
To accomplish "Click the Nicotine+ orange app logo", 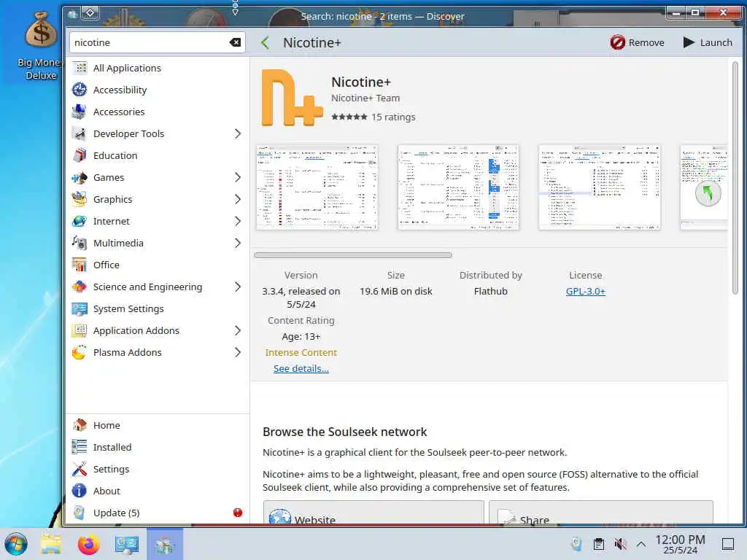I will pos(292,98).
